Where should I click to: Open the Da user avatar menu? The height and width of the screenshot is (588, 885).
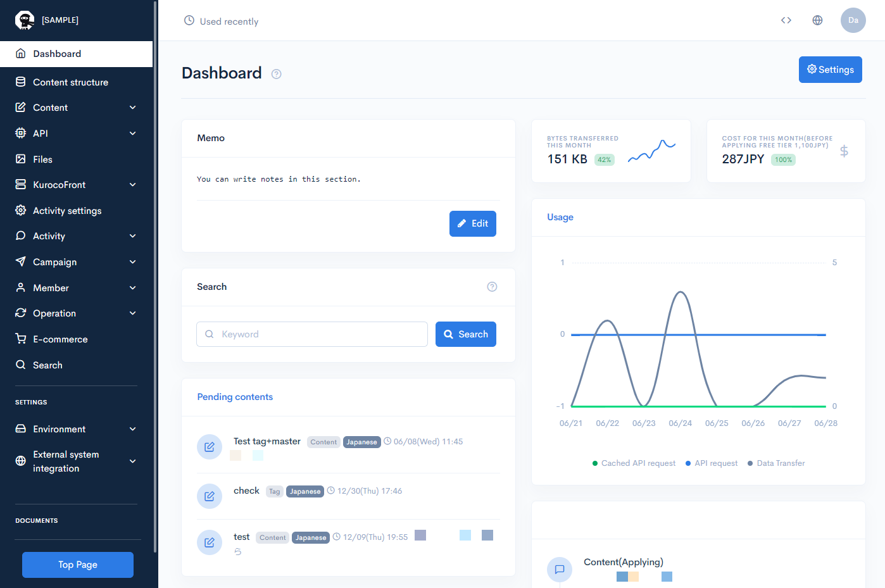click(853, 20)
